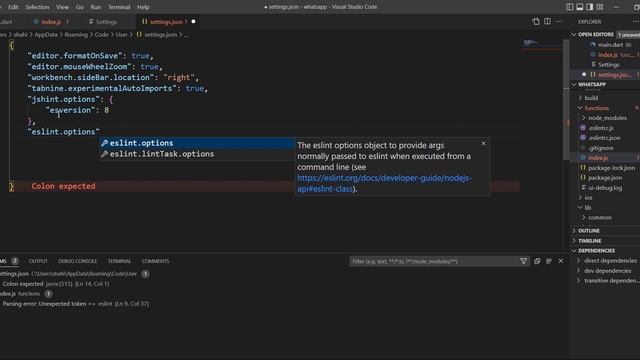
Task: Open package-lock.json file
Action: tap(611, 168)
